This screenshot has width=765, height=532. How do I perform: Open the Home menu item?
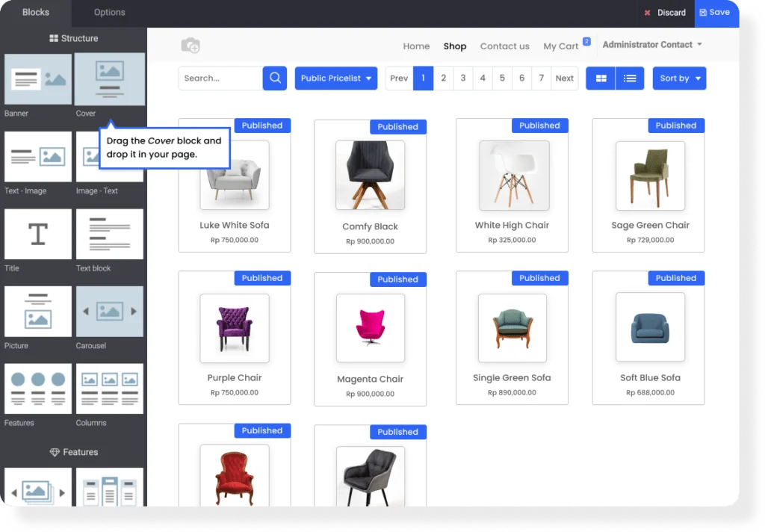click(x=416, y=46)
